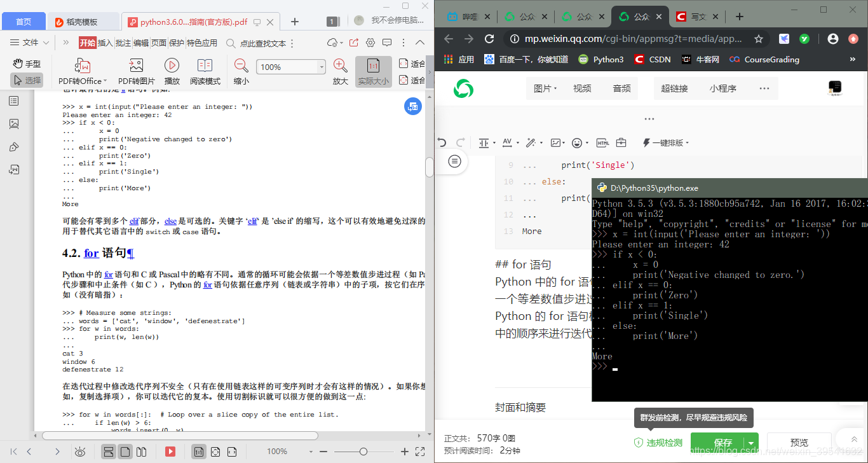Screen dimensions: 868x463
Task: Open the emoji picker dropdown in editor
Action: pyautogui.click(x=579, y=142)
